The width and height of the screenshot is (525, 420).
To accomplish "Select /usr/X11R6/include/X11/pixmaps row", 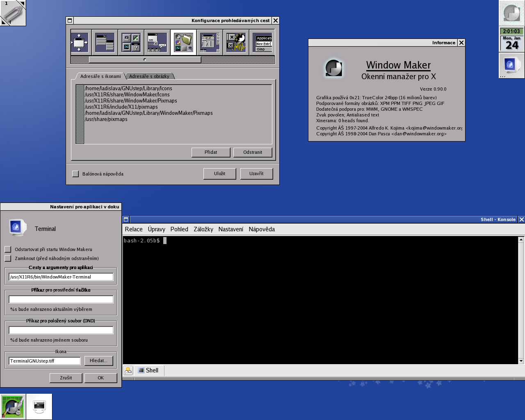I will (178, 107).
